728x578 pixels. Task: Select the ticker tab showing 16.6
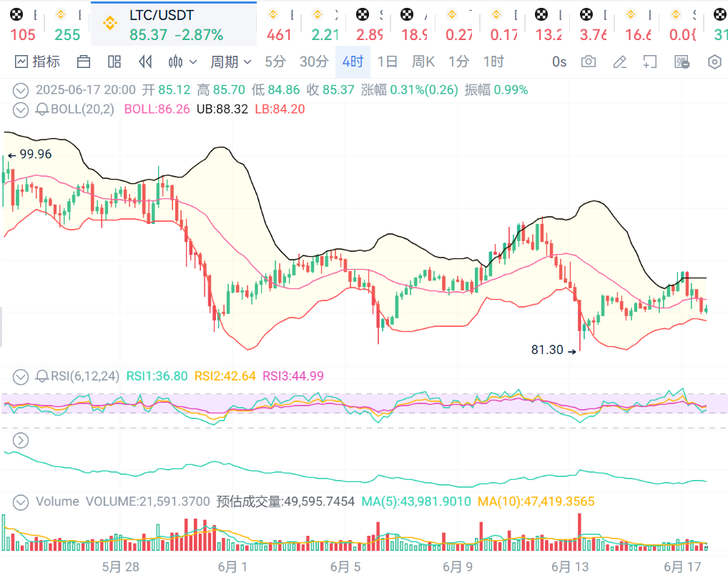pos(639,24)
